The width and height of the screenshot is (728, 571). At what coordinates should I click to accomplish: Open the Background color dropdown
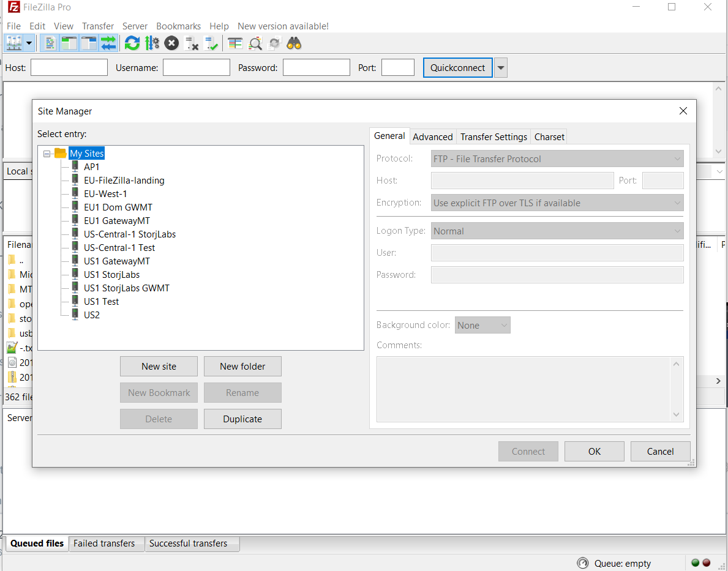pos(482,326)
